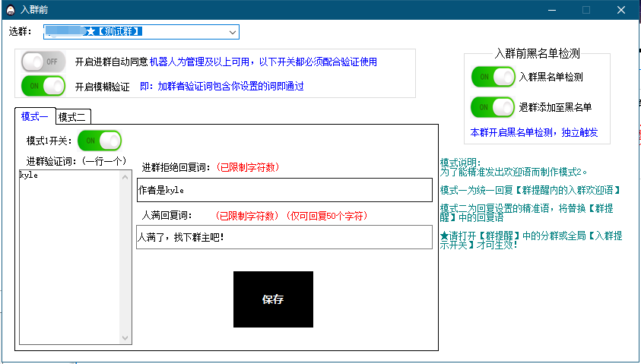
Task: Click the 模式1开关： label
Action: pyautogui.click(x=49, y=141)
